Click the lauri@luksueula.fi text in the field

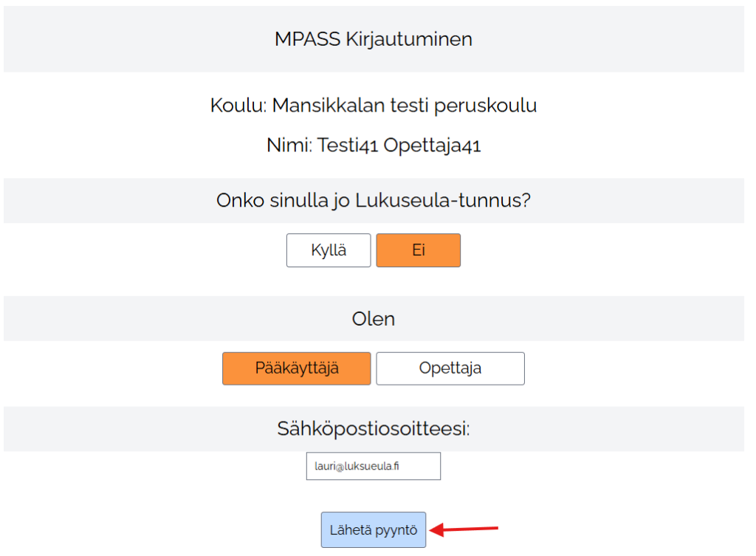(357, 466)
